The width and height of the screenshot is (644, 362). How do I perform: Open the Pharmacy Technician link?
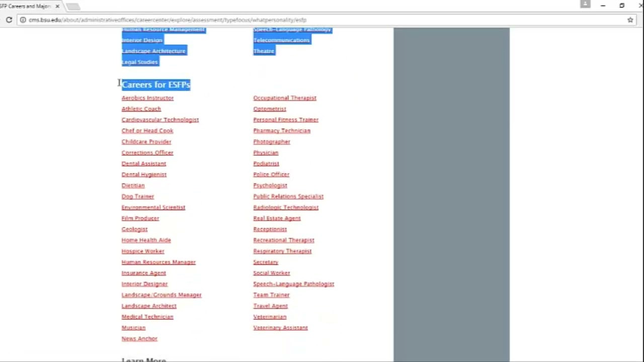[x=281, y=131]
